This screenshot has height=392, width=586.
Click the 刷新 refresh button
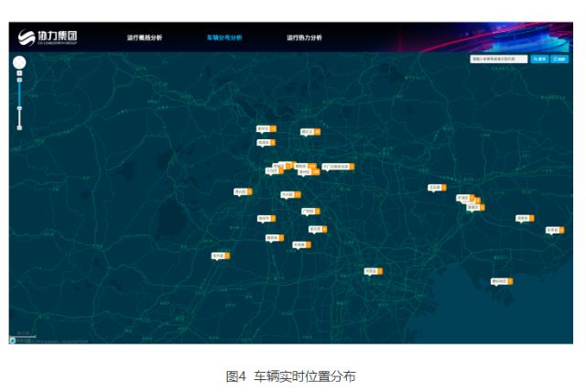coord(559,59)
